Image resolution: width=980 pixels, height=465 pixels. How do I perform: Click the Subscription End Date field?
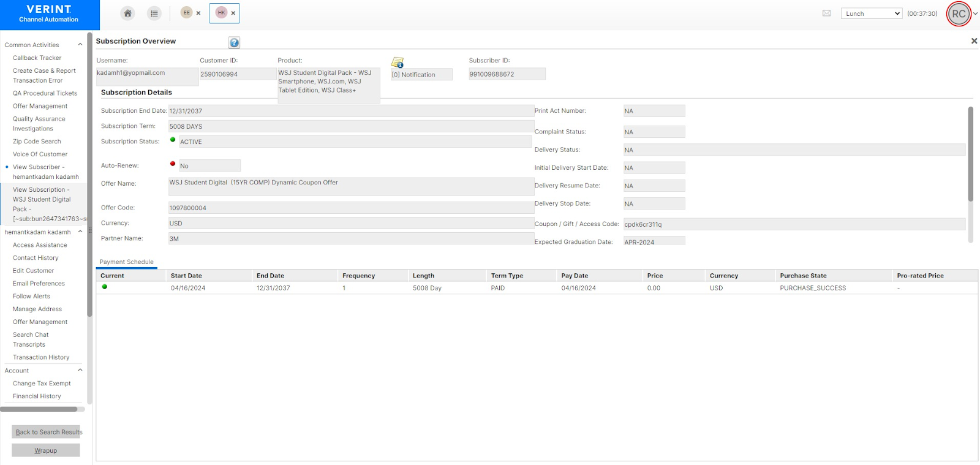tap(351, 111)
